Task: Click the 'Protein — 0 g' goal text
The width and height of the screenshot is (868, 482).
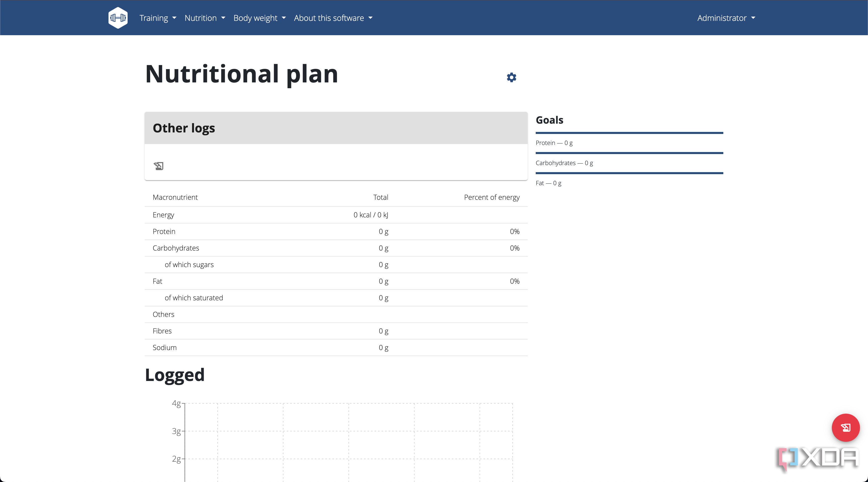Action: pos(554,143)
